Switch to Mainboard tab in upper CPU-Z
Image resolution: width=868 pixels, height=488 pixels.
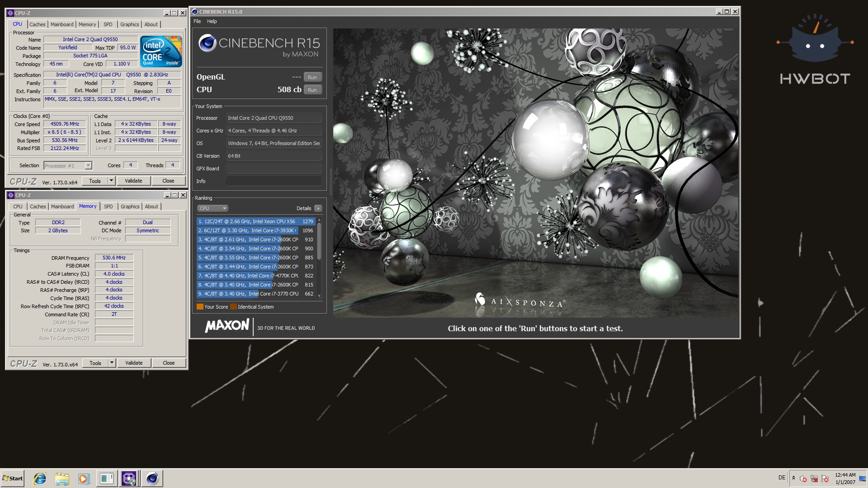[x=62, y=24]
